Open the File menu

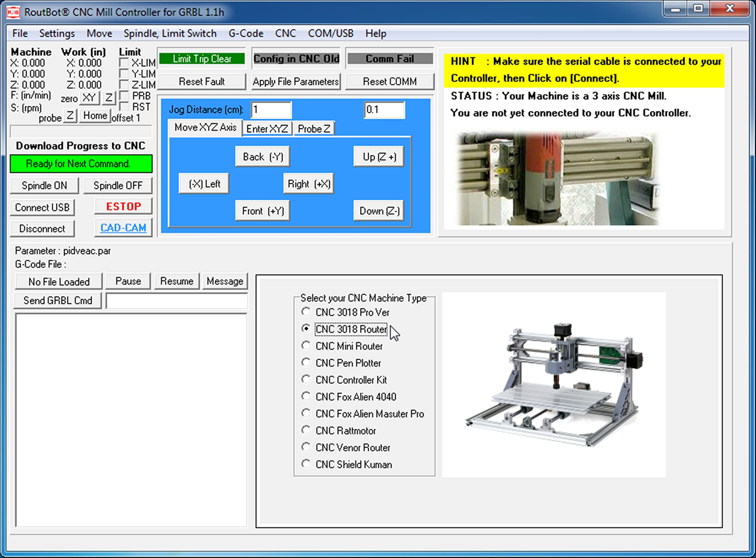pyautogui.click(x=20, y=33)
